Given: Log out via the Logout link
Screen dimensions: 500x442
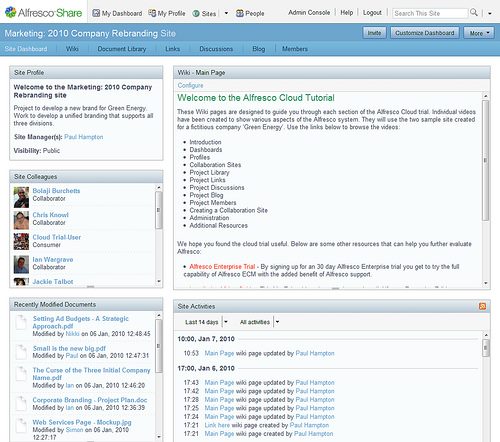Looking at the screenshot, I should [372, 13].
